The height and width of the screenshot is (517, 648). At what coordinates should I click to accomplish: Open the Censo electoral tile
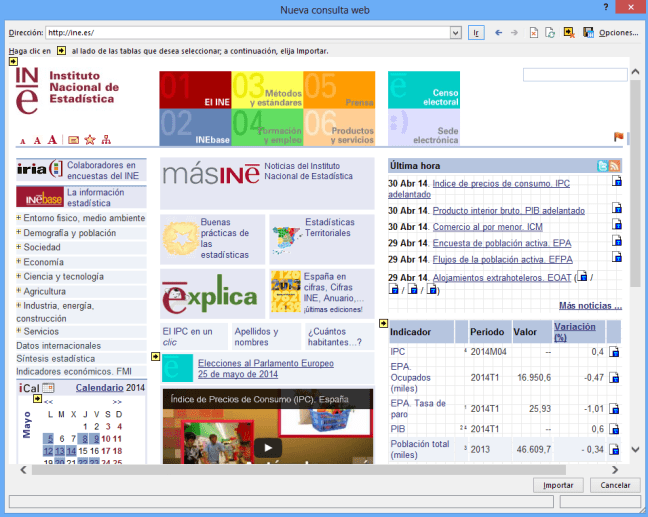pos(424,90)
